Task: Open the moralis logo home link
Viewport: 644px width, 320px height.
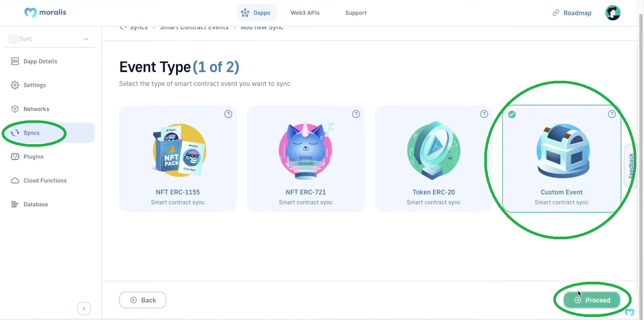Action: [x=45, y=12]
